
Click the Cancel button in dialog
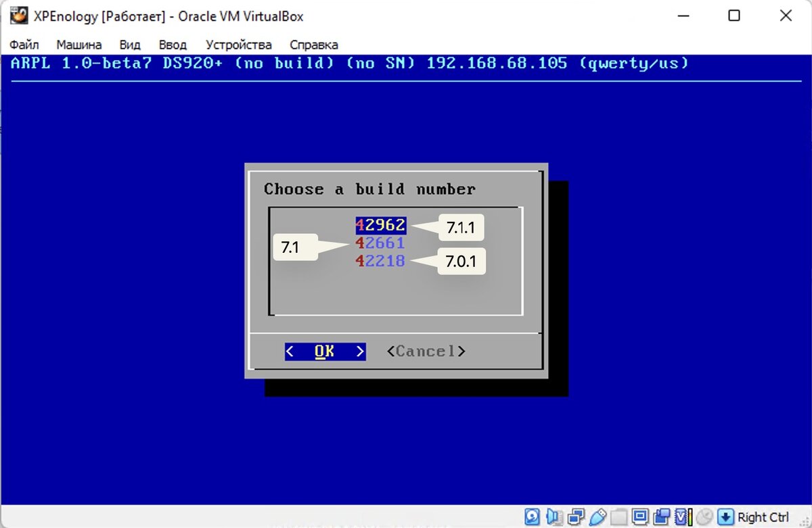[426, 352]
